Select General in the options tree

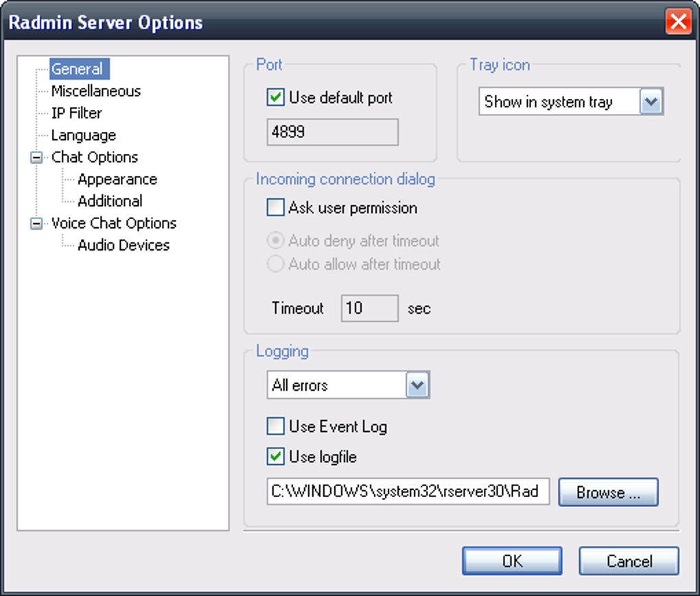tap(80, 69)
